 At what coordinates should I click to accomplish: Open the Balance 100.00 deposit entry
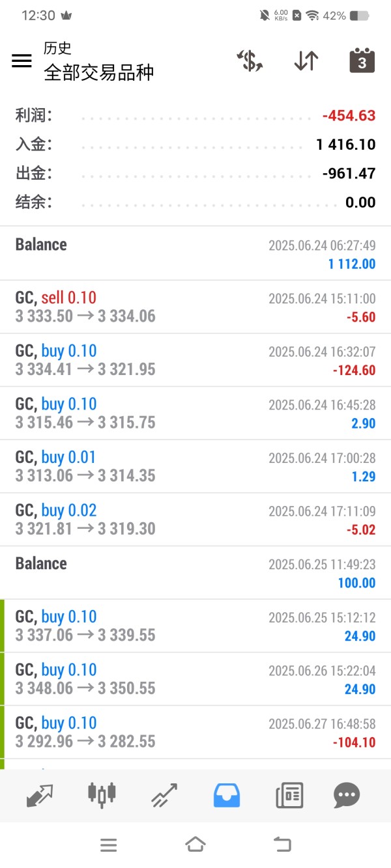click(195, 572)
